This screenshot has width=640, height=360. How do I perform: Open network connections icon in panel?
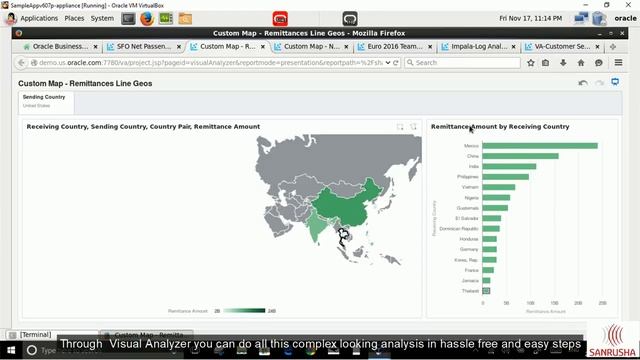[581, 18]
